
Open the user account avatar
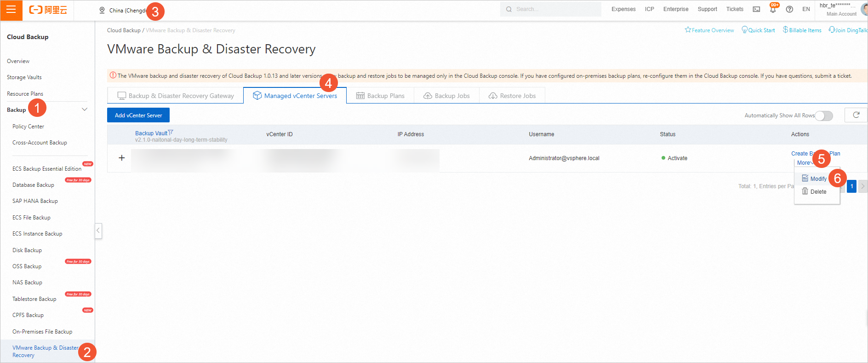864,9
